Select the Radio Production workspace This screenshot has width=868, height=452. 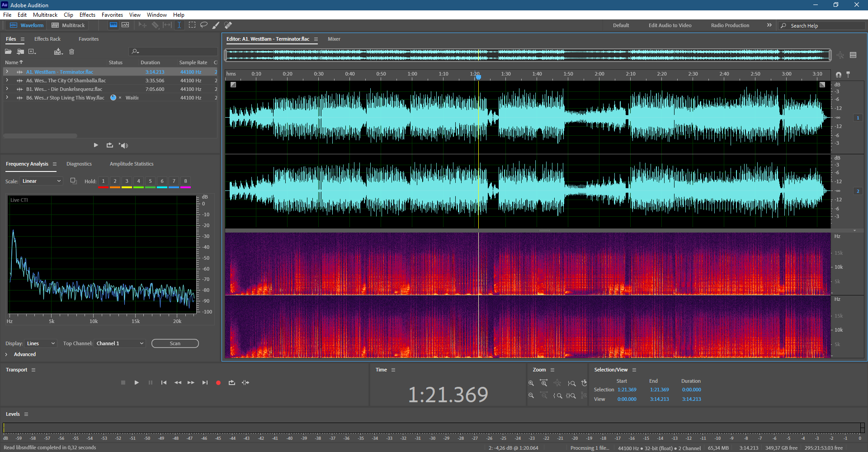pos(730,25)
